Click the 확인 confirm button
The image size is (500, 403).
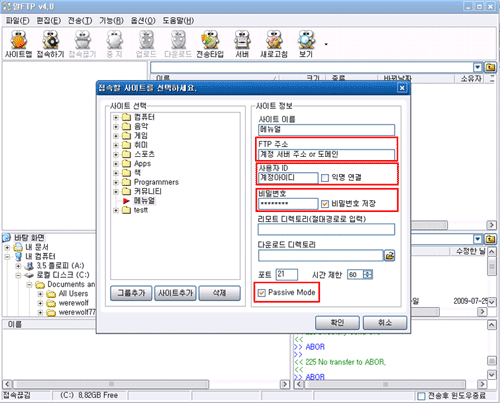[337, 322]
